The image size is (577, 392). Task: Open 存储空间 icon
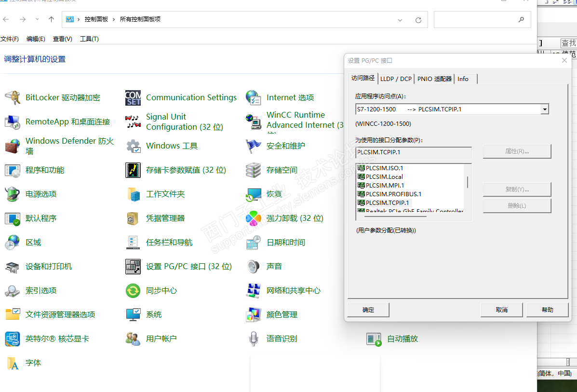[x=253, y=170]
